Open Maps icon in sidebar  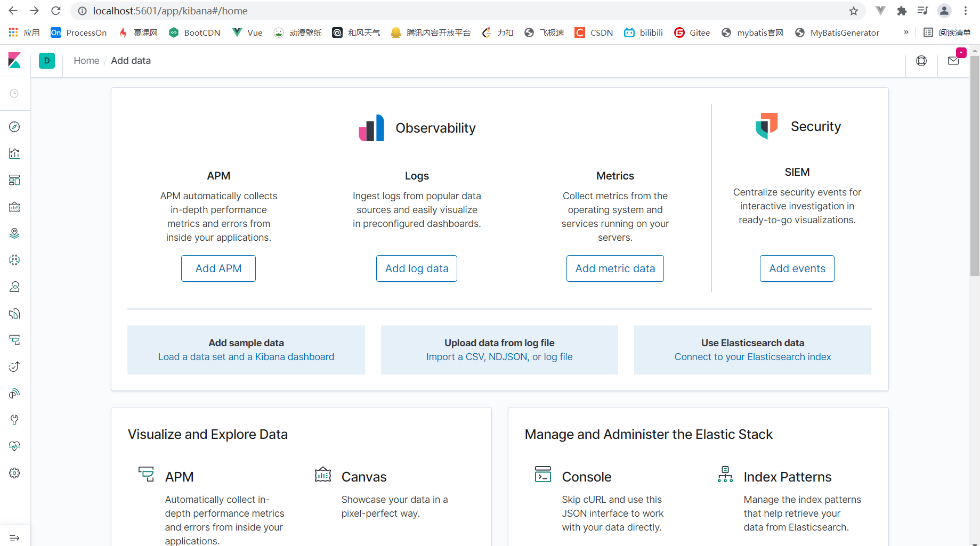(14, 233)
